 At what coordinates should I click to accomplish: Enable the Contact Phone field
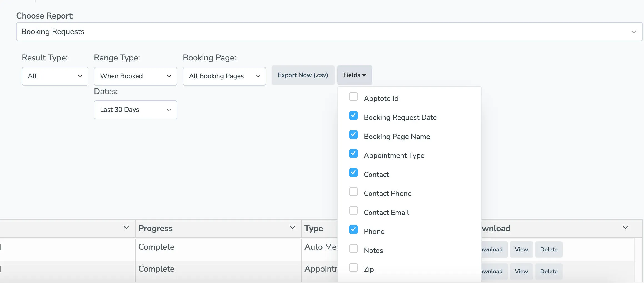point(353,191)
